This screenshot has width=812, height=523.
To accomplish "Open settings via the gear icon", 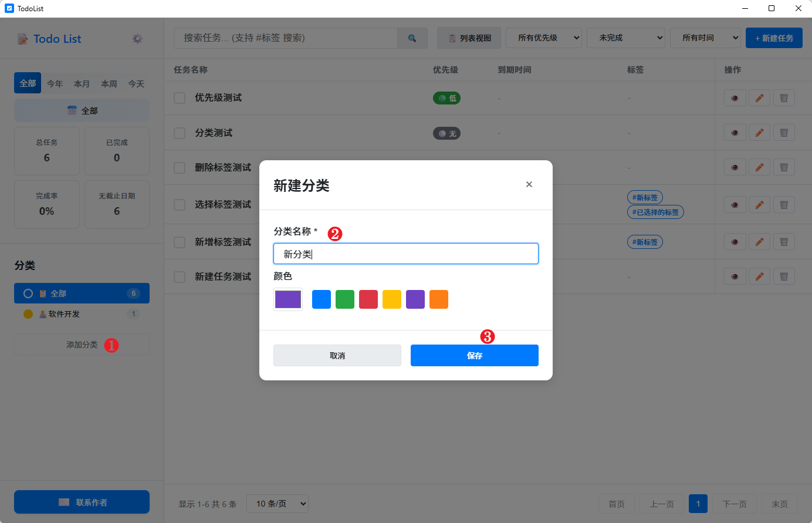I will pos(137,39).
